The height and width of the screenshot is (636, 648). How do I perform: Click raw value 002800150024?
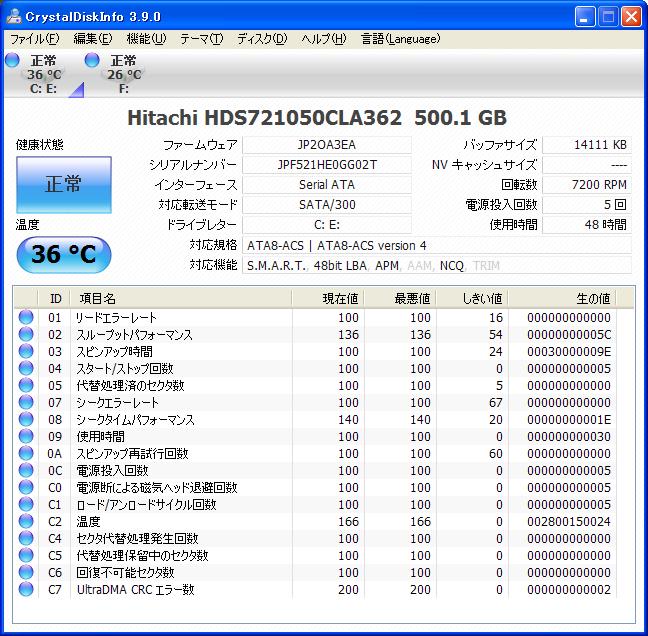click(x=569, y=522)
